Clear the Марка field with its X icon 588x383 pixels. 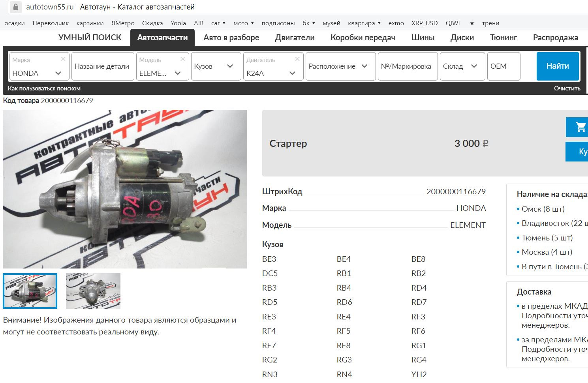click(x=63, y=59)
